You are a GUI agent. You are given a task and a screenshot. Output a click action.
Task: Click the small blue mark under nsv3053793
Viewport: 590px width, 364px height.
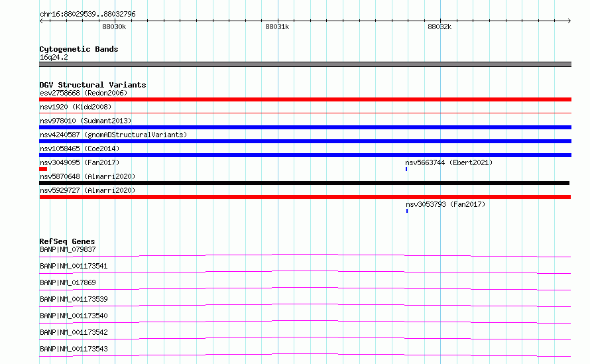(x=407, y=211)
